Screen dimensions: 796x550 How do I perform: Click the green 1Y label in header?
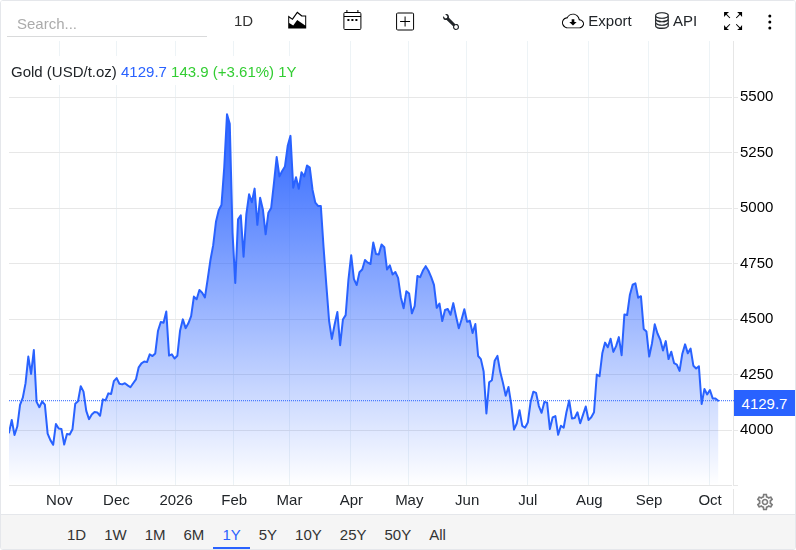(287, 72)
